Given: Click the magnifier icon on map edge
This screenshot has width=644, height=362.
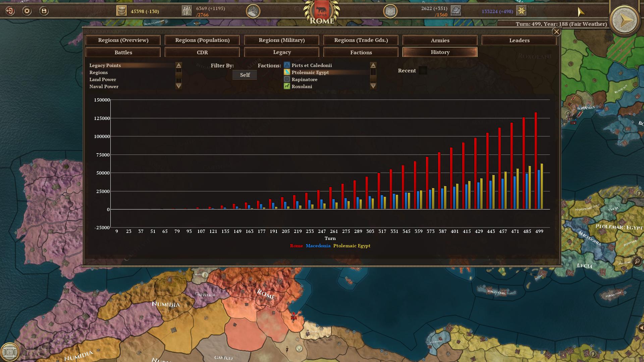Looking at the screenshot, I should coord(637,261).
